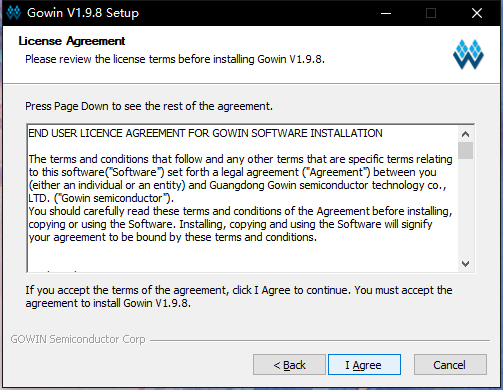This screenshot has width=503, height=390.
Task: Click the Gowin icon in the title bar
Action: pyautogui.click(x=14, y=13)
